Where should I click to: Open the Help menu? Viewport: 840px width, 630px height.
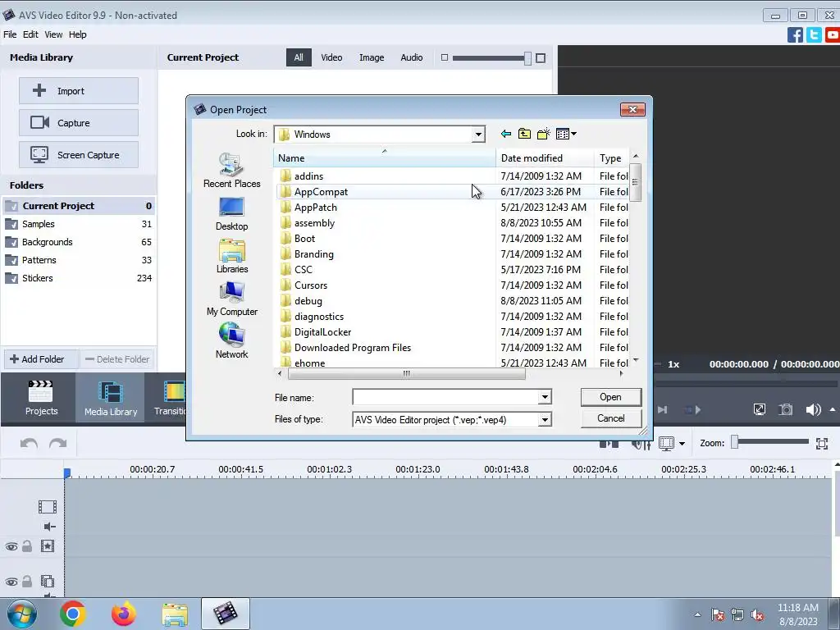tap(77, 34)
